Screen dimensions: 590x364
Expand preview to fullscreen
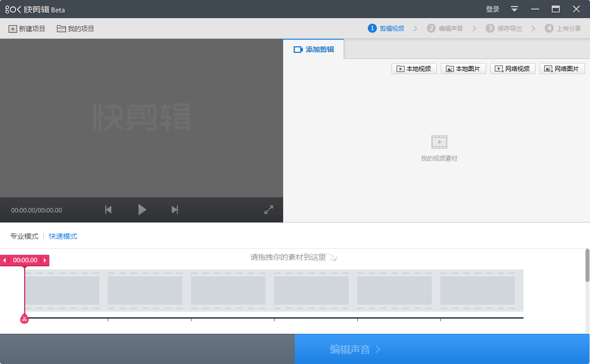click(269, 209)
